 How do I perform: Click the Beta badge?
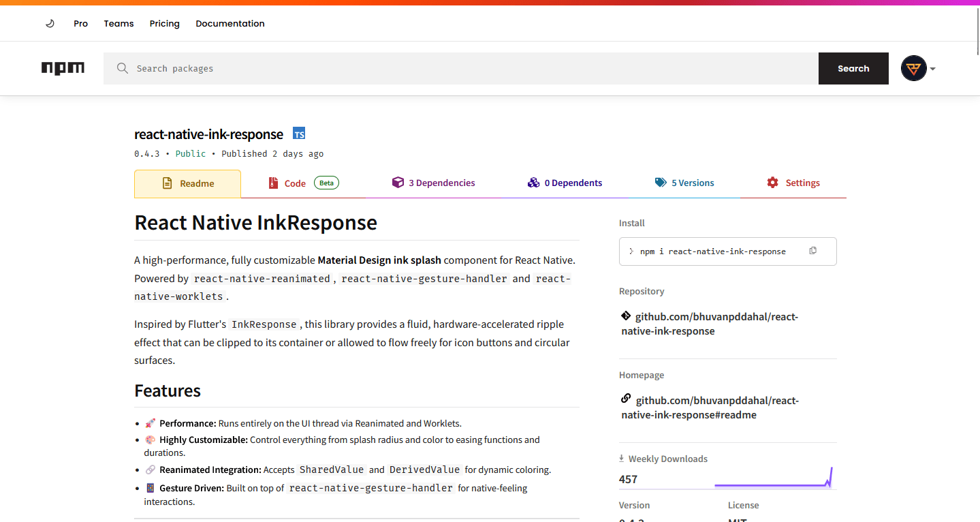326,183
